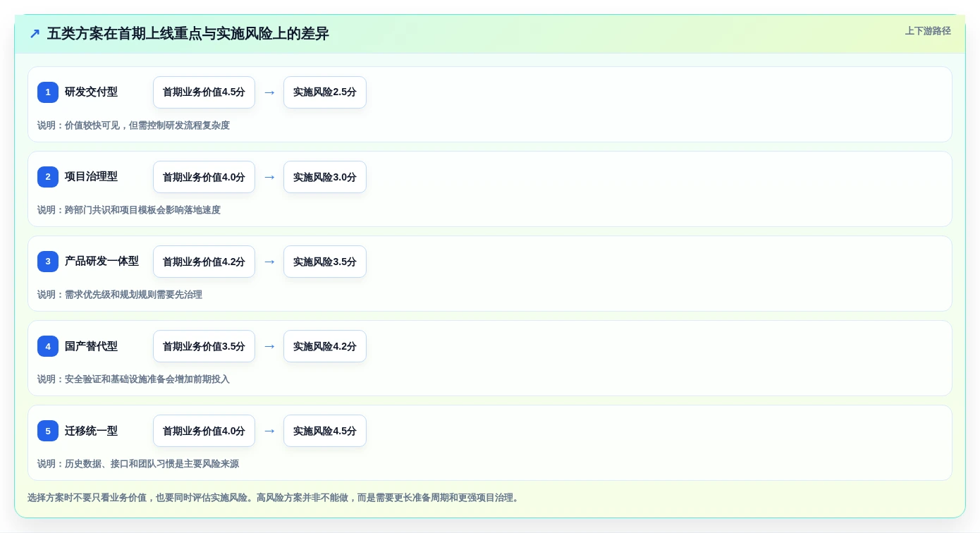
Task: Click the diagonal arrow icon beside the title
Action: [35, 34]
